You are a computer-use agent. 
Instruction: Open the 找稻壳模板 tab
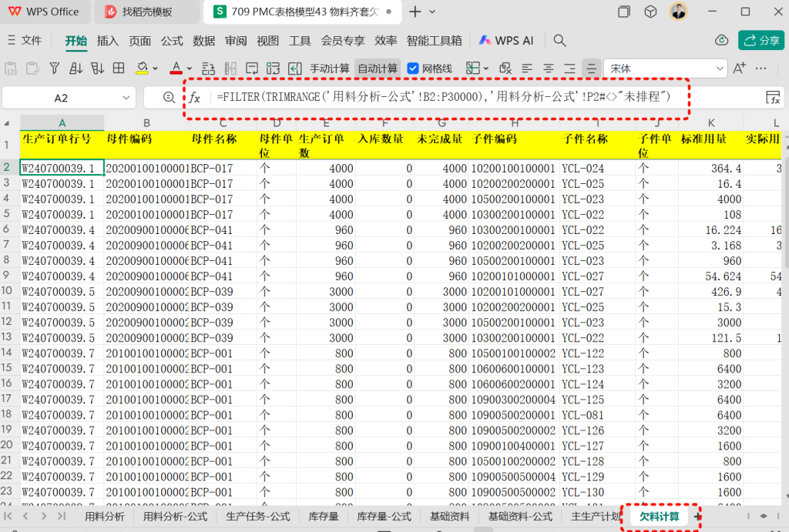[146, 12]
